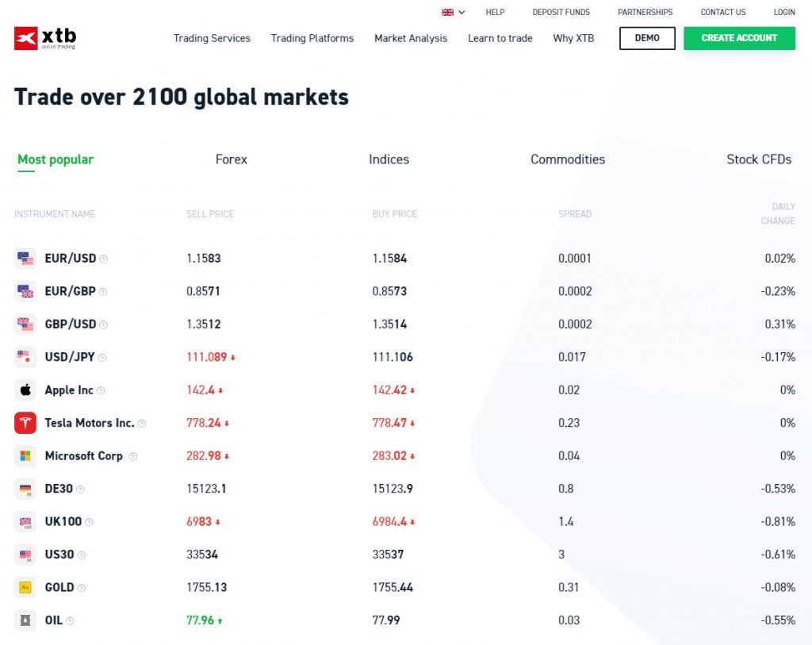Screen dimensions: 812x645
Task: Click the UK100 flag icon
Action: tap(25, 521)
